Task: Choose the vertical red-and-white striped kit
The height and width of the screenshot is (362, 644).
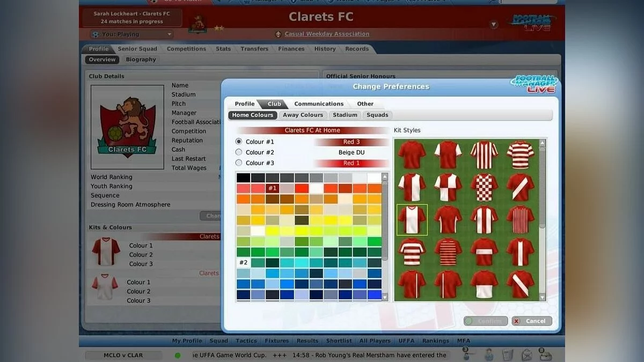Action: coord(484,155)
